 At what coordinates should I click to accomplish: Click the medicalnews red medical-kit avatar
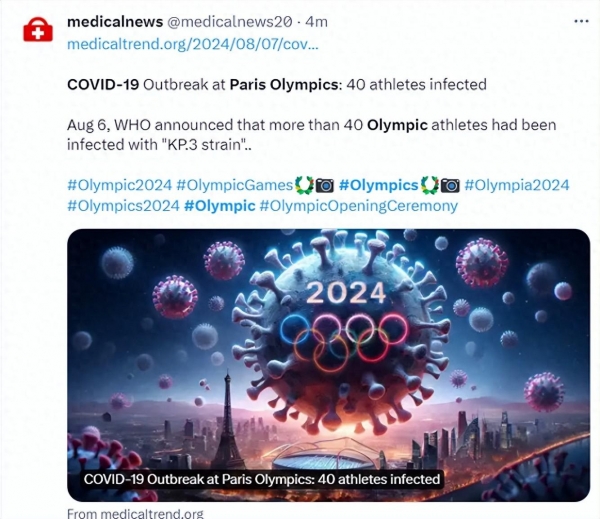(x=37, y=28)
